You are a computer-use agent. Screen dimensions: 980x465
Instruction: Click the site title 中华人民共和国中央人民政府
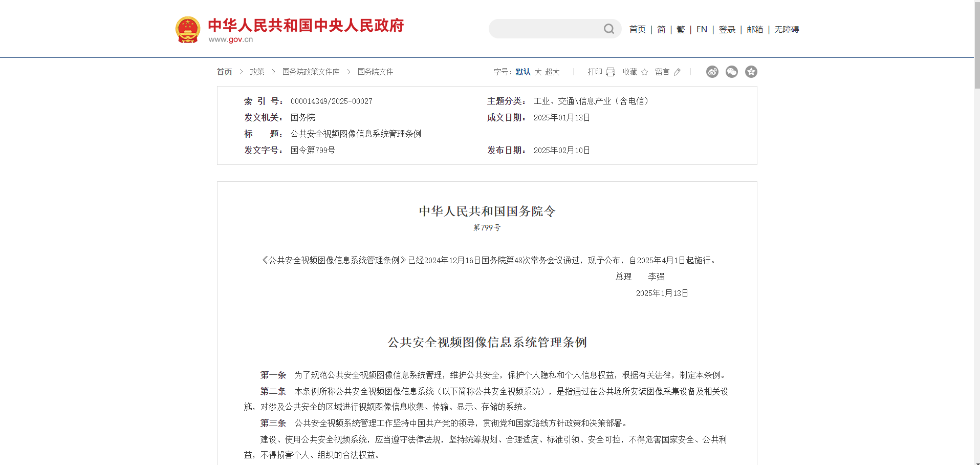(x=306, y=25)
